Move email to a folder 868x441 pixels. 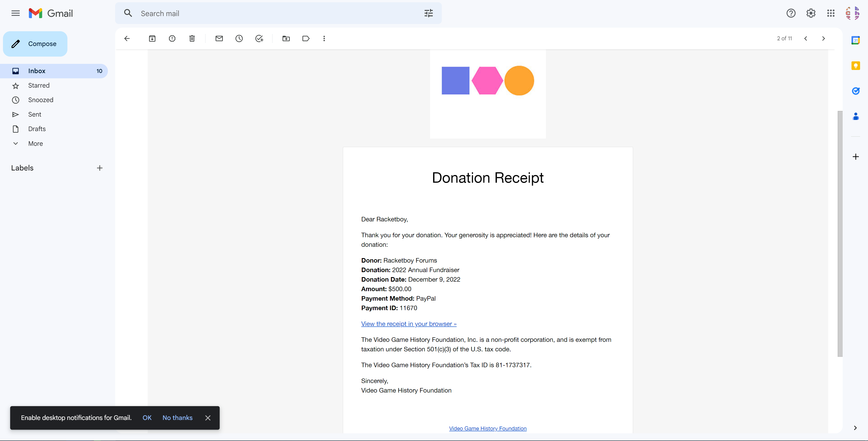pos(286,38)
